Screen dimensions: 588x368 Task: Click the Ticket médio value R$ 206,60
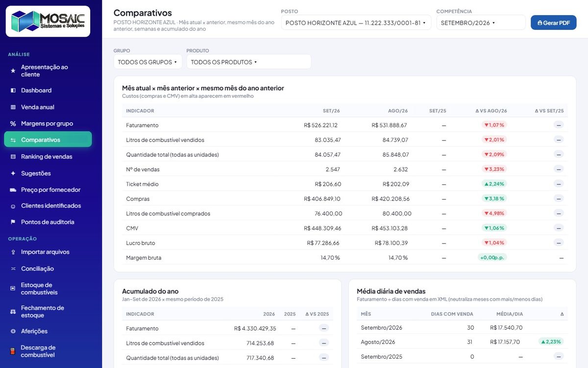[328, 184]
